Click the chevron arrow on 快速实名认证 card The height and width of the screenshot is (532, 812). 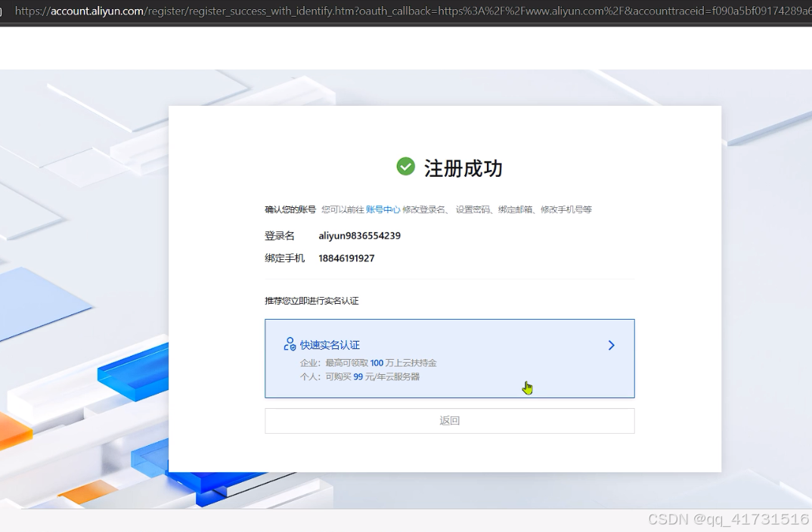point(612,345)
